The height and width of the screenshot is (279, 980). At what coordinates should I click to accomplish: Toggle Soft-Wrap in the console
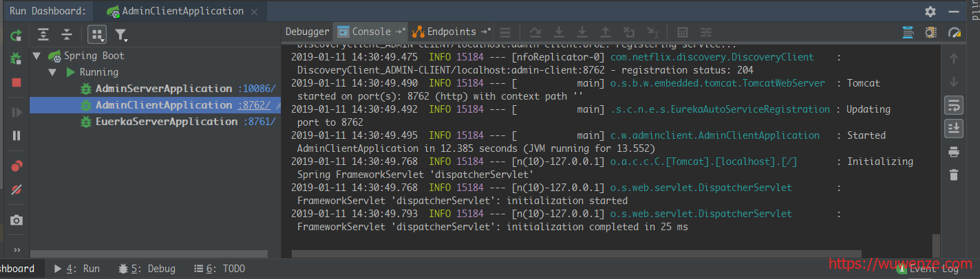point(954,105)
